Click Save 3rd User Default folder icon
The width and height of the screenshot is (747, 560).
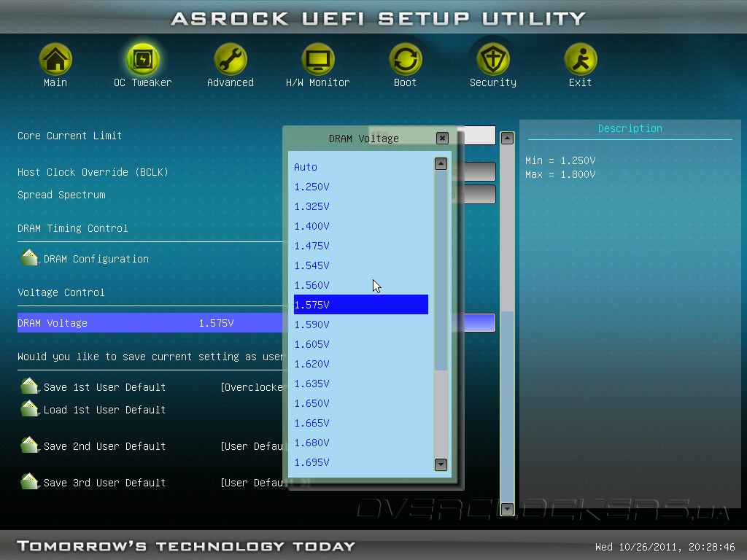point(29,481)
